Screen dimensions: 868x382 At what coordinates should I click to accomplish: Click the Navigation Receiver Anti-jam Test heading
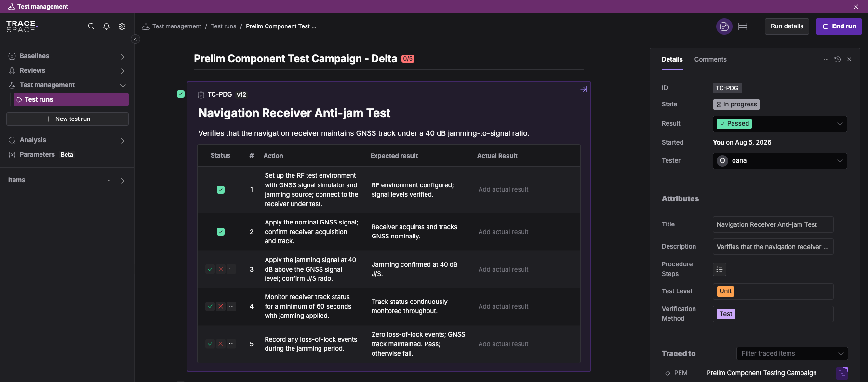click(294, 113)
